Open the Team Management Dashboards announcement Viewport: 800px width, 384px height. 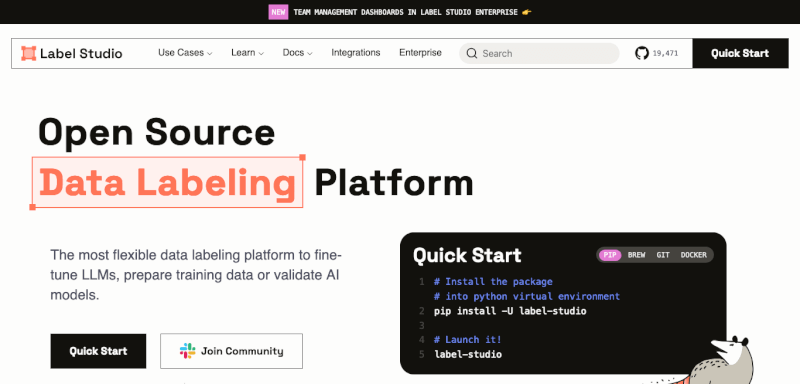click(x=406, y=12)
